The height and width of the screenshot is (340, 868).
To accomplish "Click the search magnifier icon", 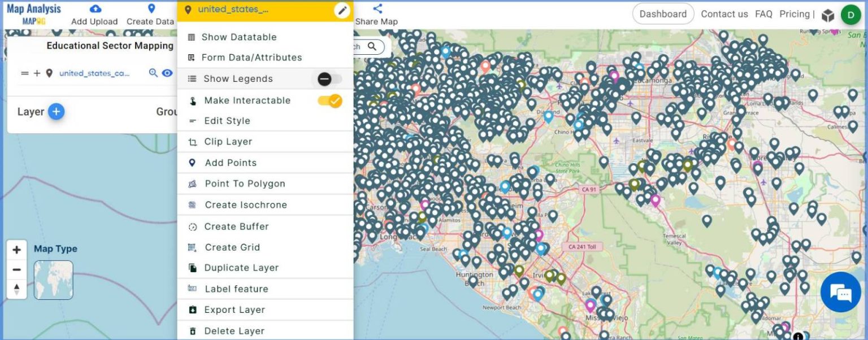I will 372,47.
